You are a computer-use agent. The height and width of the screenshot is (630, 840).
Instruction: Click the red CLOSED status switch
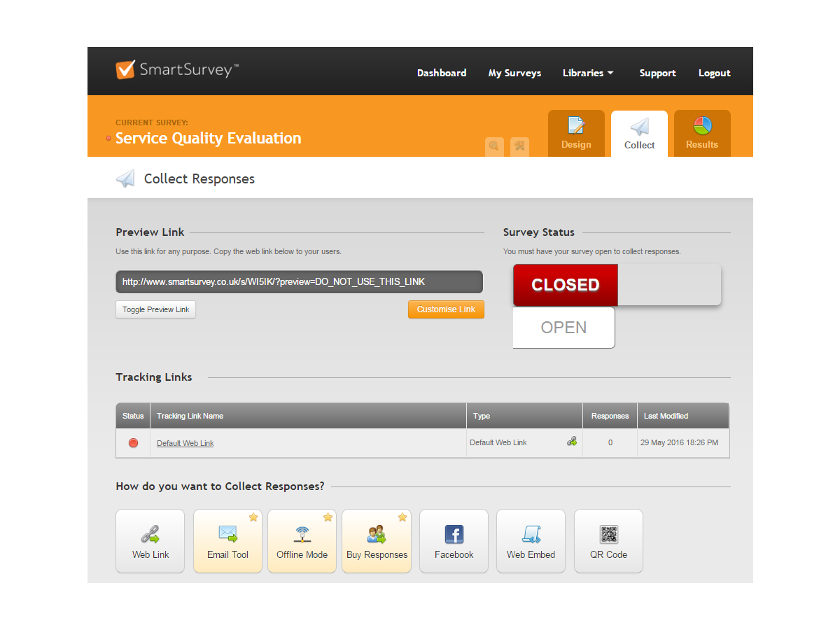(x=566, y=285)
